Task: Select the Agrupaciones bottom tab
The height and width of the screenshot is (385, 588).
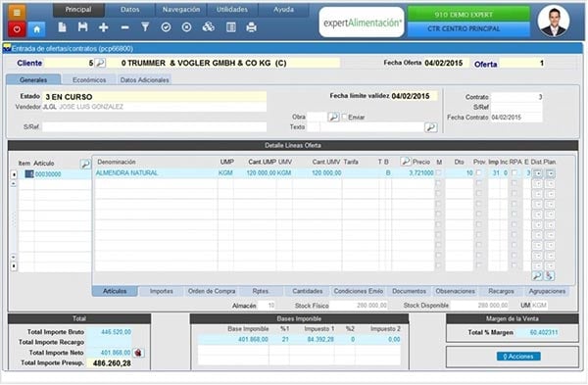Action: tap(547, 291)
